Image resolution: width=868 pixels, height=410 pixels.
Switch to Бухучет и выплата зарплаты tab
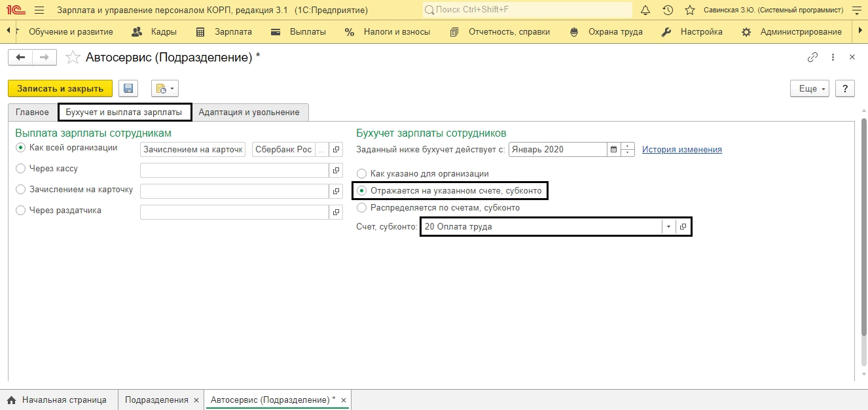pyautogui.click(x=124, y=112)
